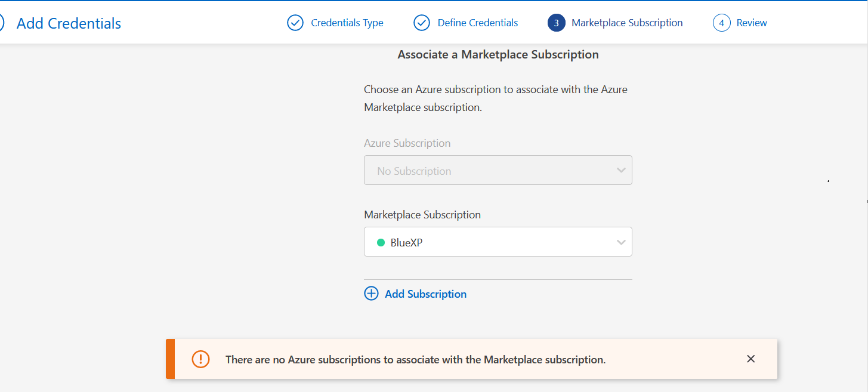This screenshot has width=868, height=392.
Task: Go to the Credentials Type step
Action: point(347,23)
